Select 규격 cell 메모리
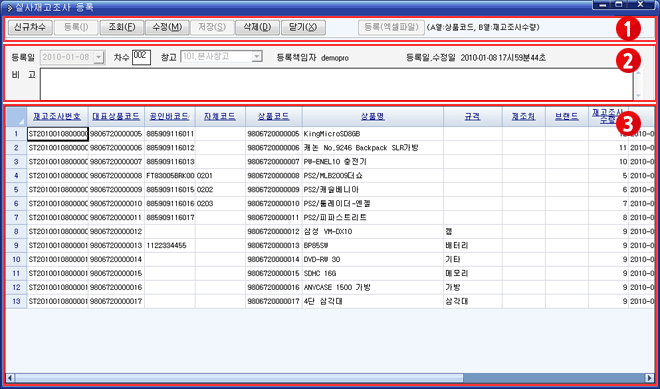660x389 pixels. click(x=473, y=274)
